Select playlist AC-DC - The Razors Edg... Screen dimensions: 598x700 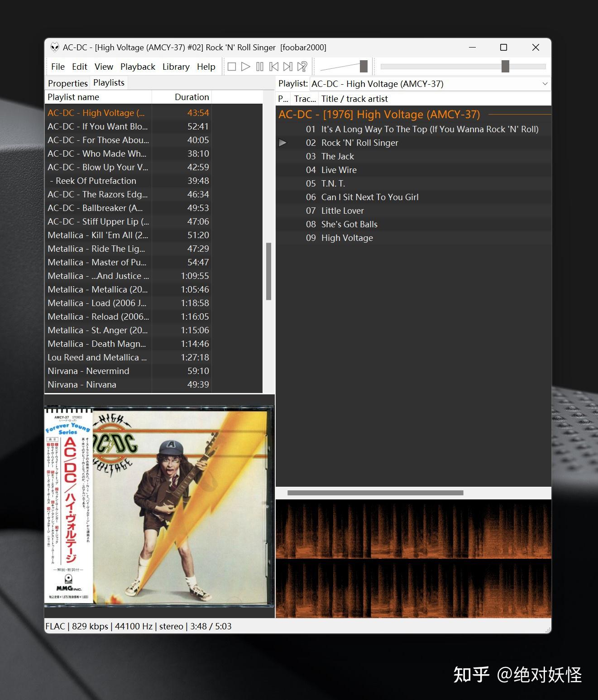click(153, 194)
